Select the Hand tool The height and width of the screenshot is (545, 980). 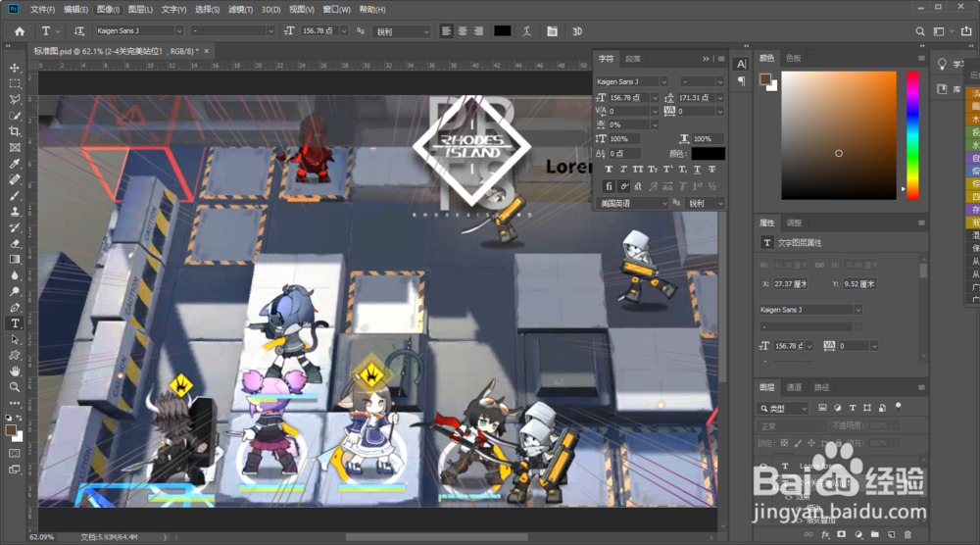15,372
